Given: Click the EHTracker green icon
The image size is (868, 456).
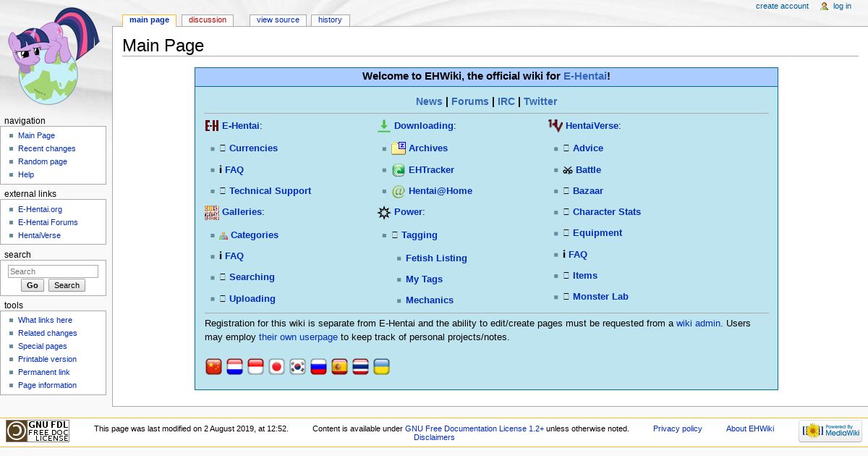Looking at the screenshot, I should tap(399, 170).
